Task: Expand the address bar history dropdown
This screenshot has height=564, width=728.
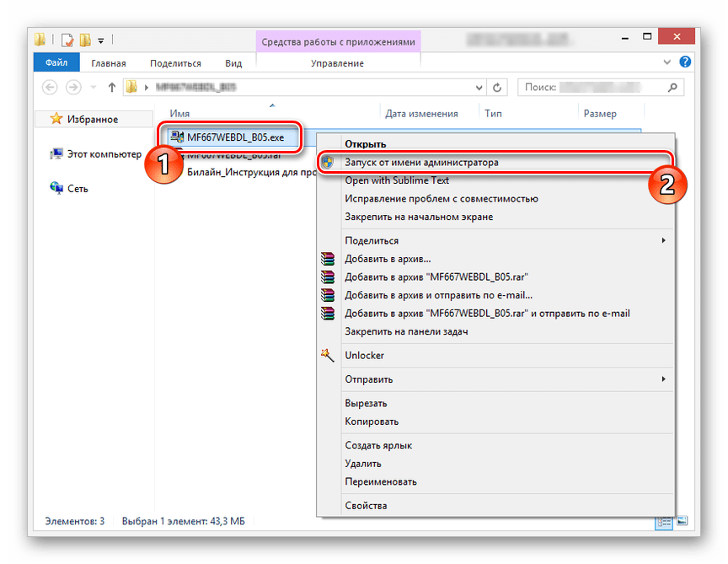Action: (479, 88)
